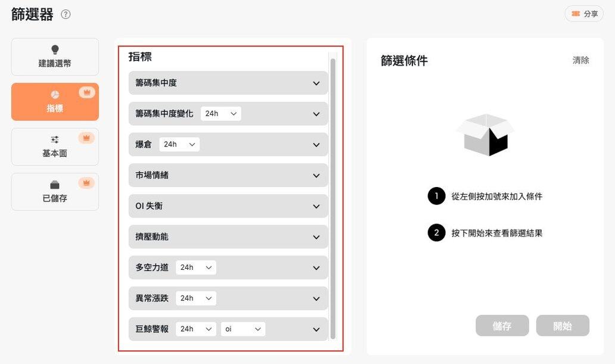
Task: Expand the 籌碼集中度 indicator row
Action: (x=316, y=83)
